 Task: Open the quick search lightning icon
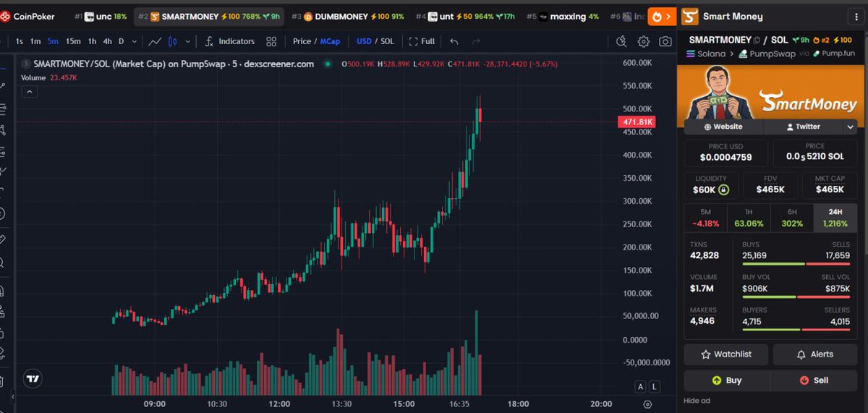click(621, 41)
